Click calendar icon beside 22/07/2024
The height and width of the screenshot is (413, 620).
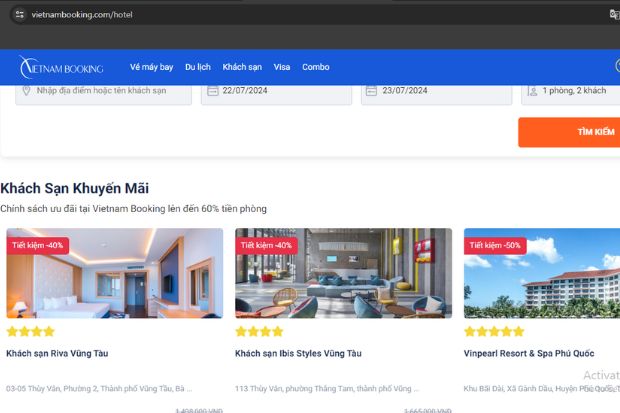213,91
